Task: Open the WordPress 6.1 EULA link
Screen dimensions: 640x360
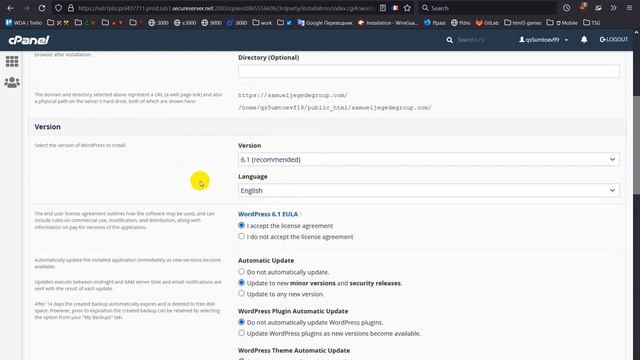Action: point(268,214)
